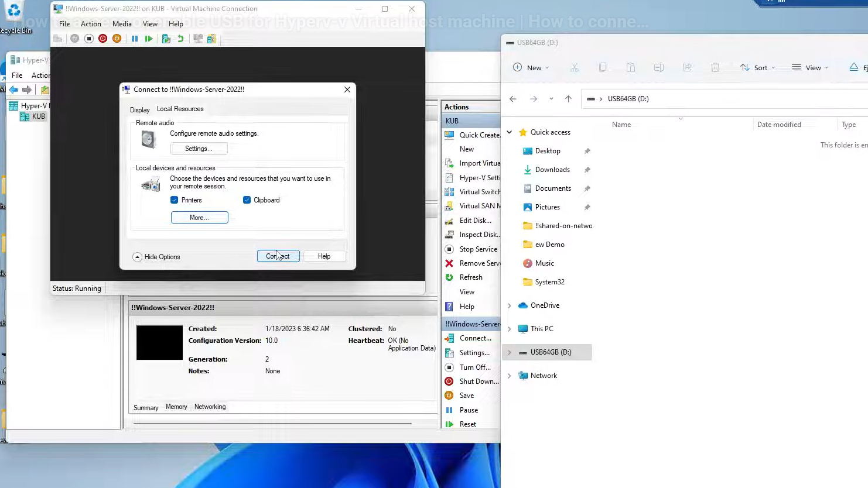Click Hide Options toggle in connect dialog
The height and width of the screenshot is (488, 868).
(x=156, y=257)
